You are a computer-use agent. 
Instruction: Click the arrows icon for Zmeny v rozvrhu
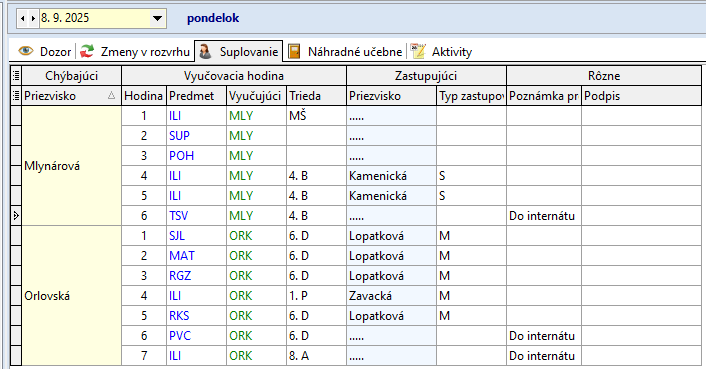click(x=87, y=51)
